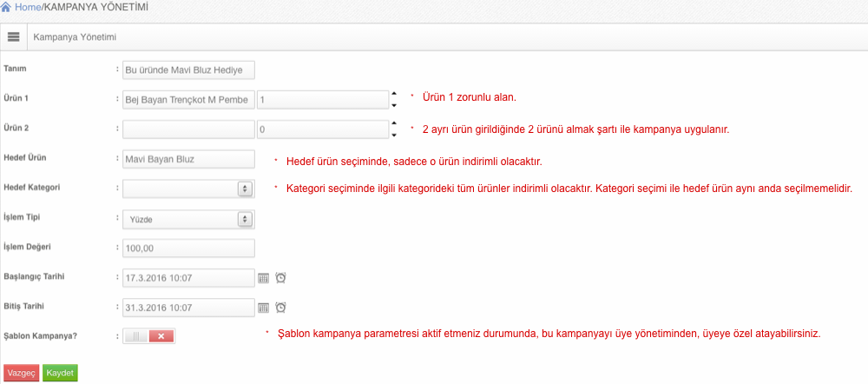Image resolution: width=868 pixels, height=384 pixels.
Task: Expand the Hedef Kategori dropdown
Action: 188,189
